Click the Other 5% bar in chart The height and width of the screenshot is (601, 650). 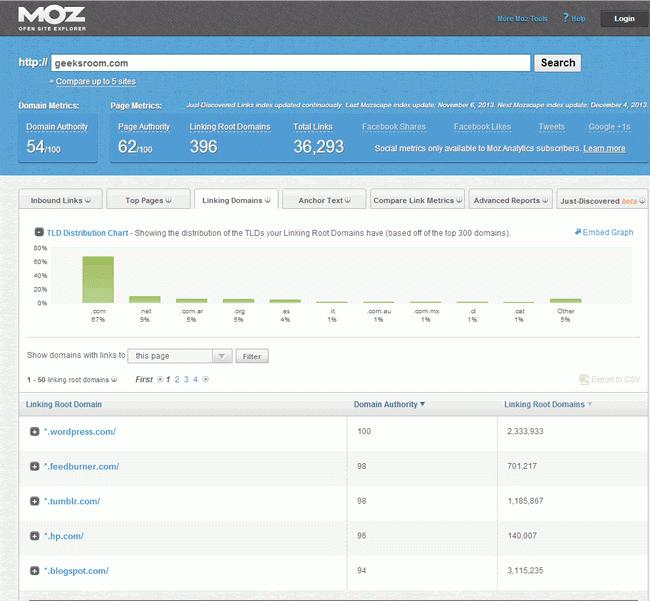pyautogui.click(x=565, y=300)
